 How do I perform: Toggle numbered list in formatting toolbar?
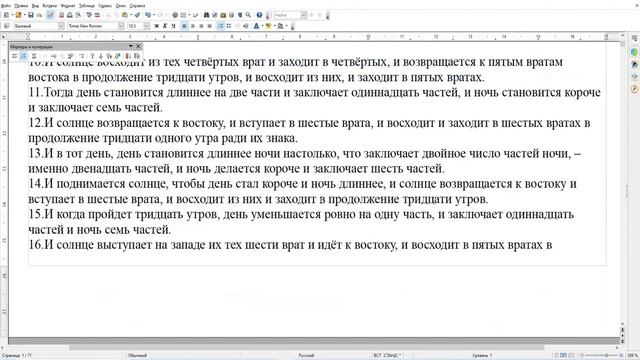pos(221,26)
